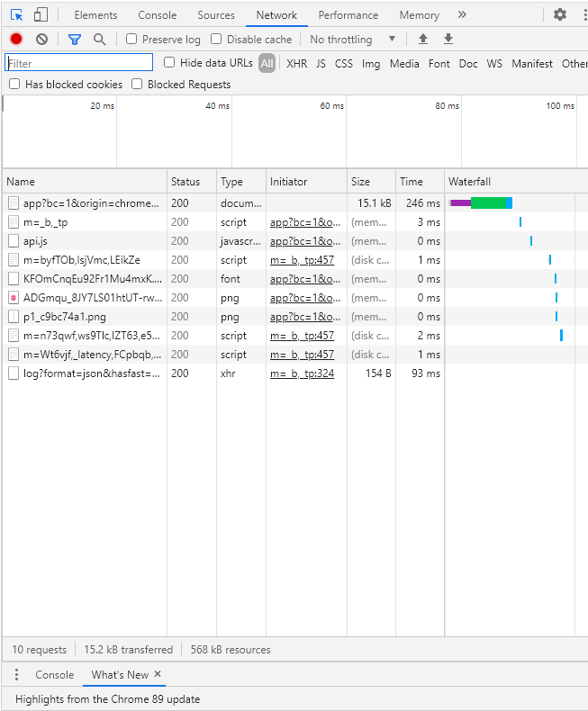Enable the Preserve log checkbox

[131, 39]
